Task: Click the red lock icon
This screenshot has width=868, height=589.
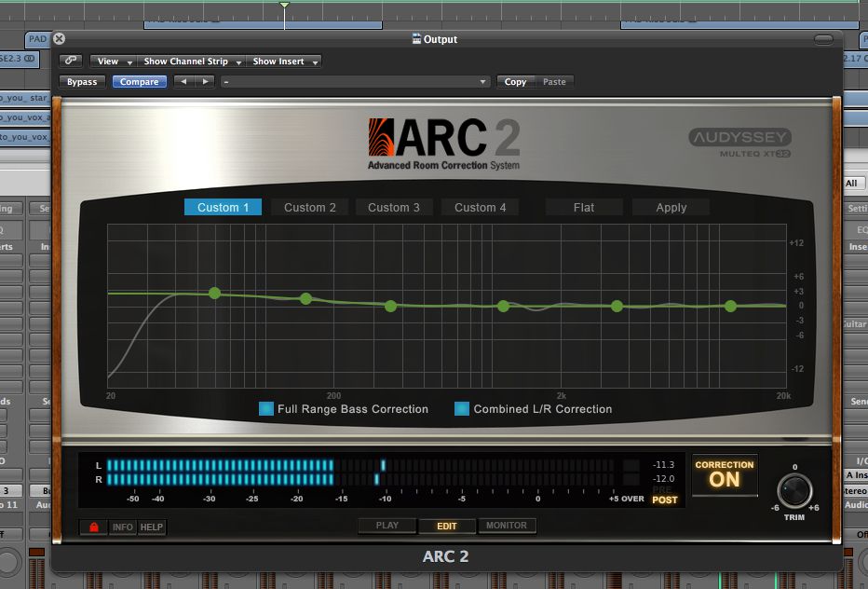Action: click(93, 527)
